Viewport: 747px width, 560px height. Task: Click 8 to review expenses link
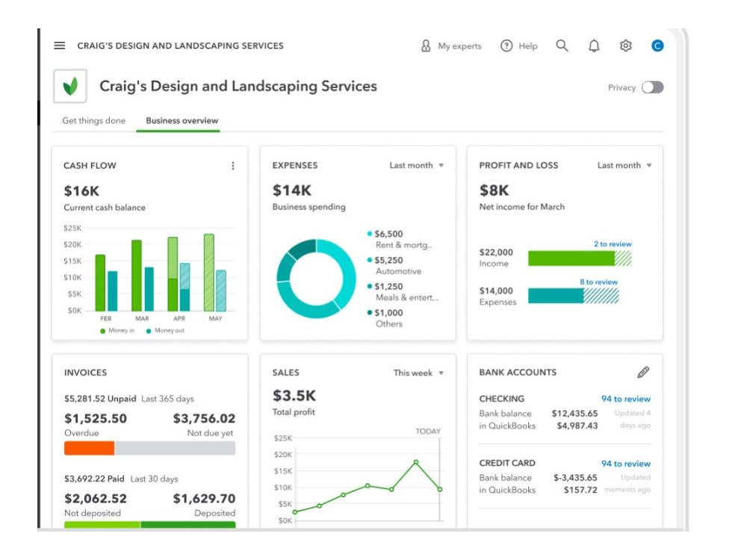pyautogui.click(x=599, y=282)
